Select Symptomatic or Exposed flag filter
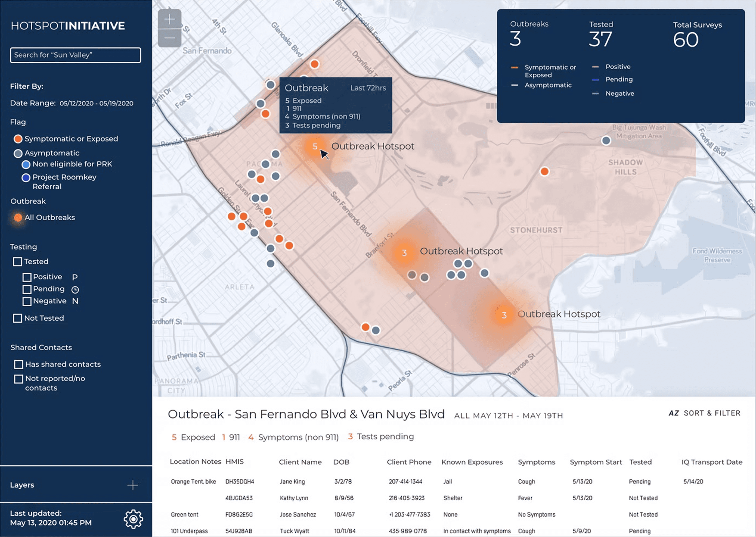The image size is (756, 537). 18,139
